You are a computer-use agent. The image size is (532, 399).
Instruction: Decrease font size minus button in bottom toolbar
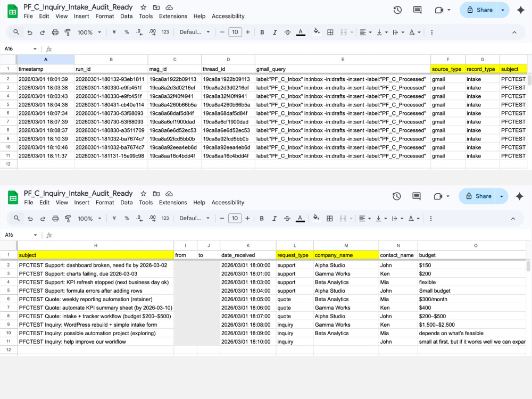coord(222,218)
